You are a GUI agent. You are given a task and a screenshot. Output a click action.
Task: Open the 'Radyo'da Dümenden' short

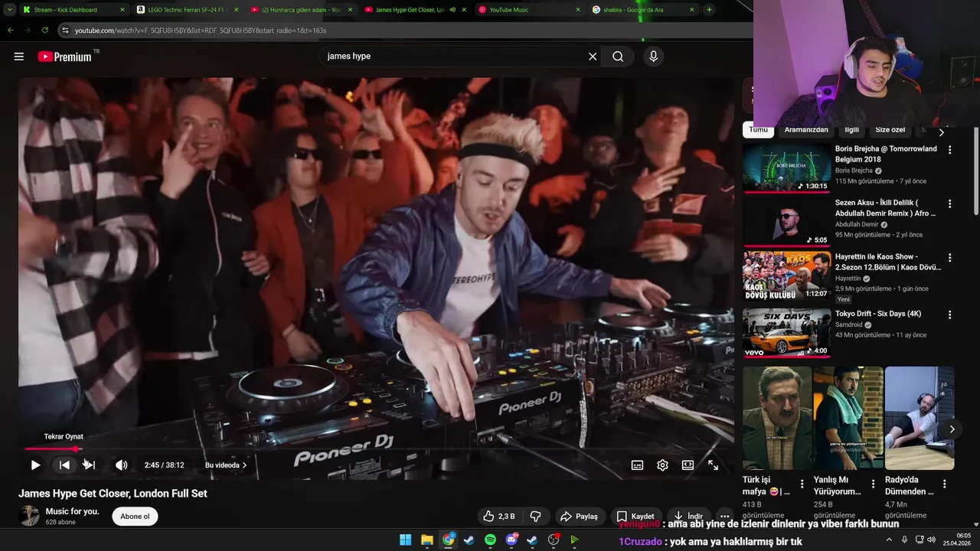pos(920,418)
